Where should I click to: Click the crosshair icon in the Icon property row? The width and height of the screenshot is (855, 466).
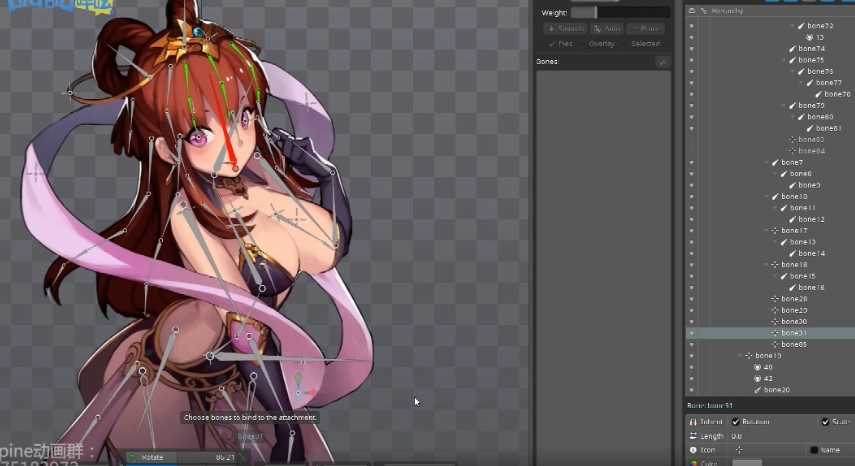click(739, 450)
